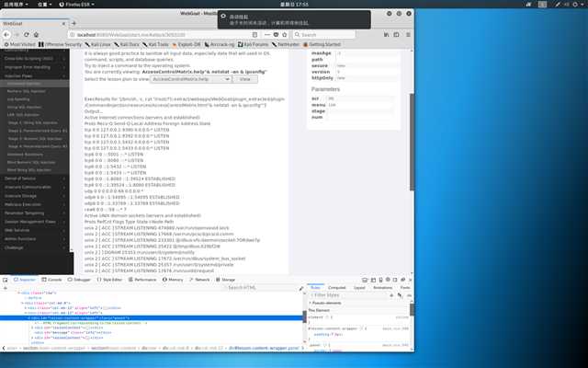Viewport: 588px width, 368px height.
Task: Open the Storage tab in DevTools
Action: point(225,280)
